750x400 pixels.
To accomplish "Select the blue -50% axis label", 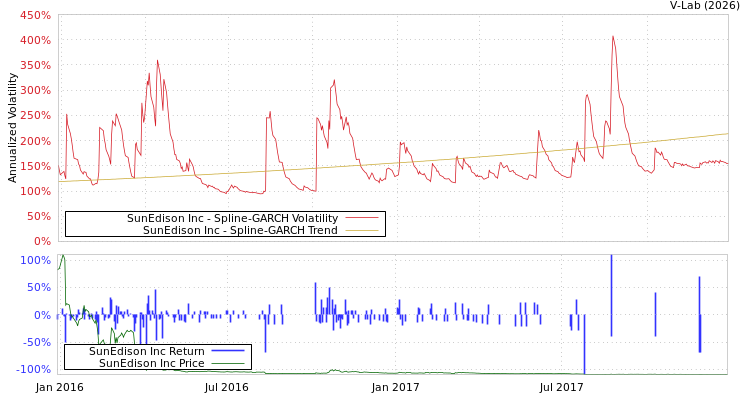I will (37, 342).
